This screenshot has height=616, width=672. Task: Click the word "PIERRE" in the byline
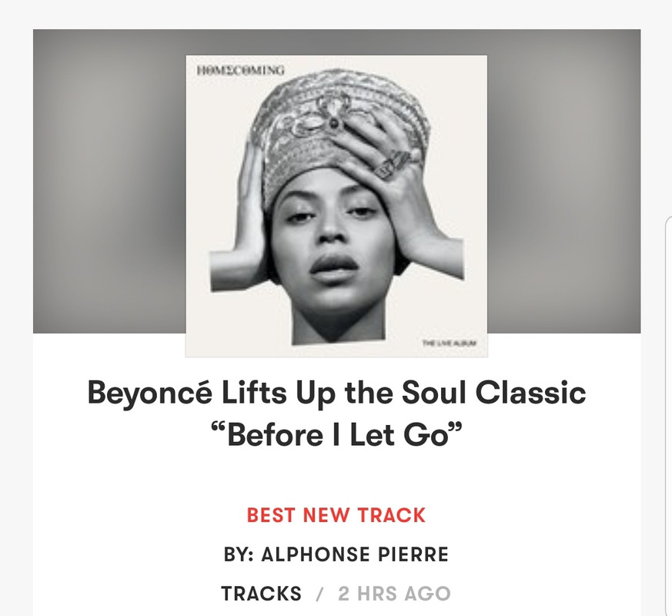coord(413,554)
